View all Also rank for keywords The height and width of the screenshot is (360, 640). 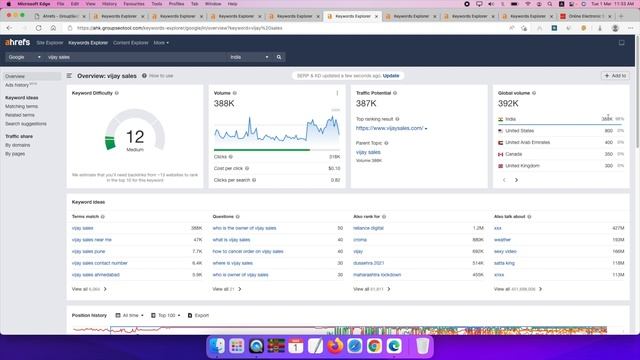point(372,289)
